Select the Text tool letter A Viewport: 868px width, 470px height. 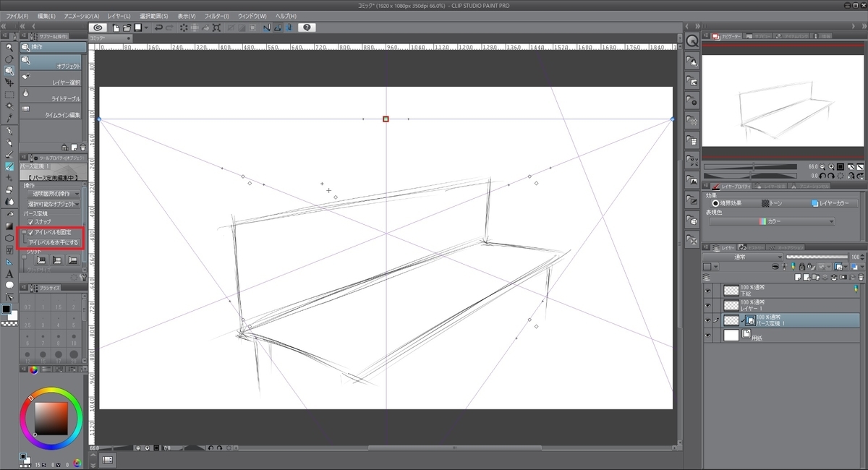click(9, 273)
